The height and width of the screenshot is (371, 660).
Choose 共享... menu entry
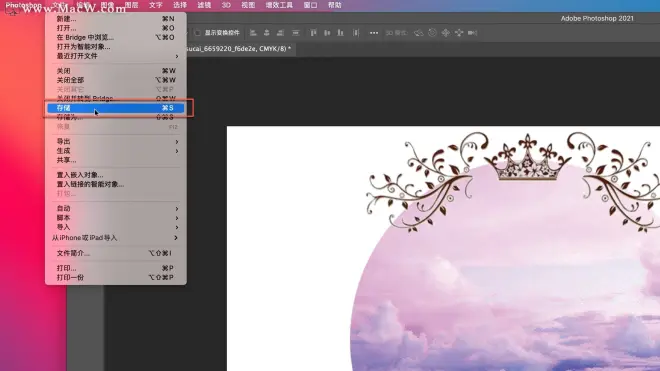[116, 160]
